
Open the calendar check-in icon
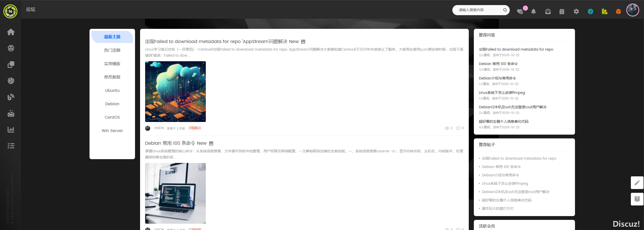[562, 11]
